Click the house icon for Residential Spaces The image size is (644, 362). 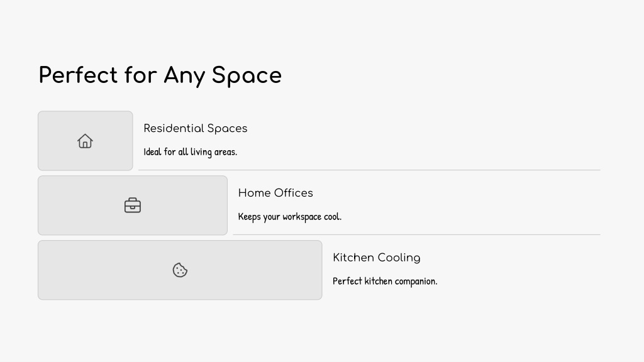pyautogui.click(x=85, y=141)
